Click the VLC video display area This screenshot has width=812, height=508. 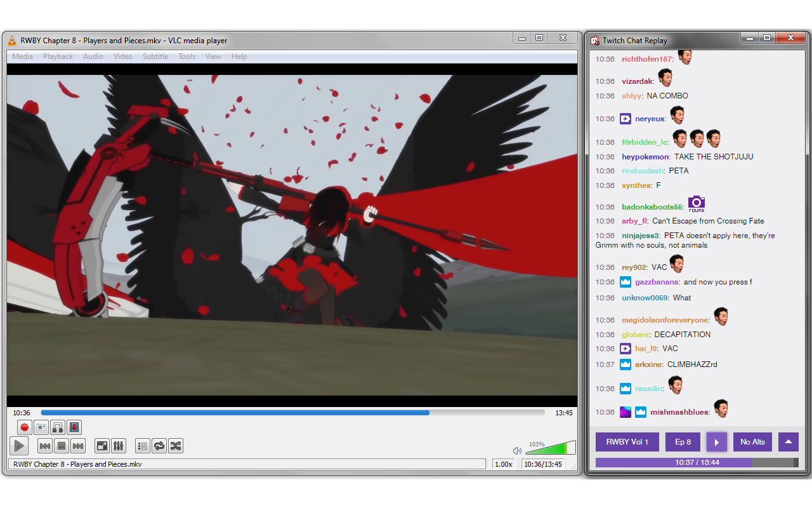(x=292, y=235)
